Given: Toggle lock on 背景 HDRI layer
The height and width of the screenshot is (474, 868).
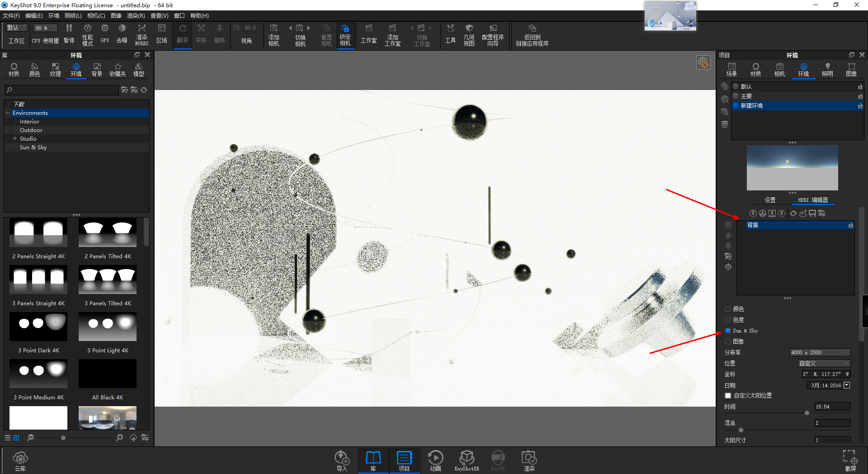Looking at the screenshot, I should pyautogui.click(x=850, y=225).
